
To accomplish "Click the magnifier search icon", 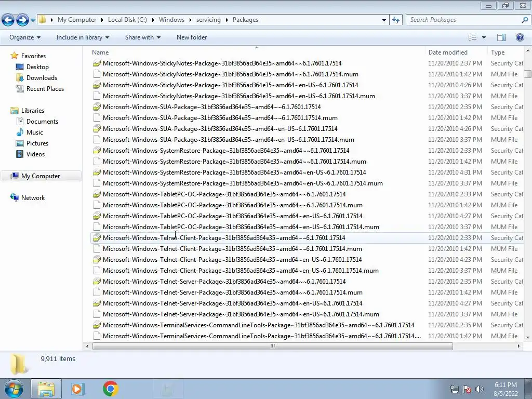I will pyautogui.click(x=525, y=20).
